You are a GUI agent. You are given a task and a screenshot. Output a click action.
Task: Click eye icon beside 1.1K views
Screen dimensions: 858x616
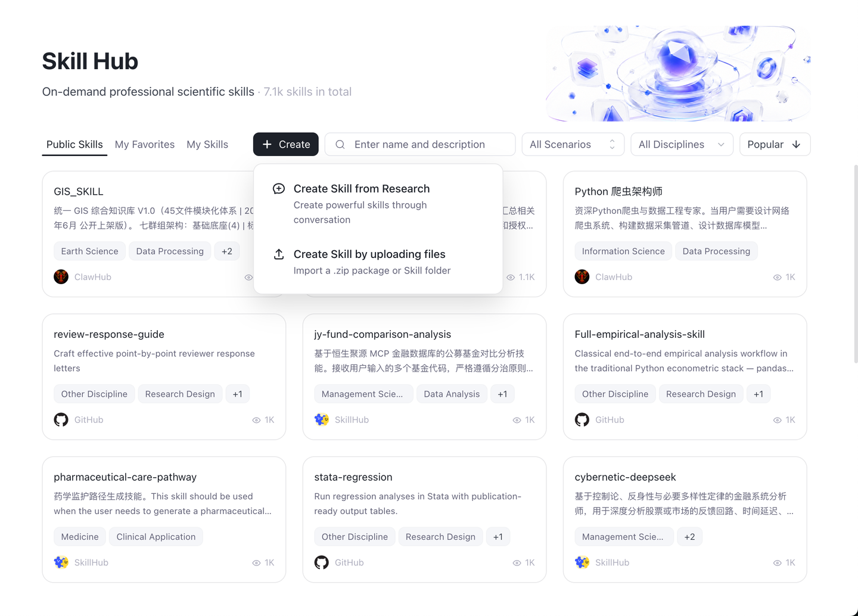pos(511,278)
